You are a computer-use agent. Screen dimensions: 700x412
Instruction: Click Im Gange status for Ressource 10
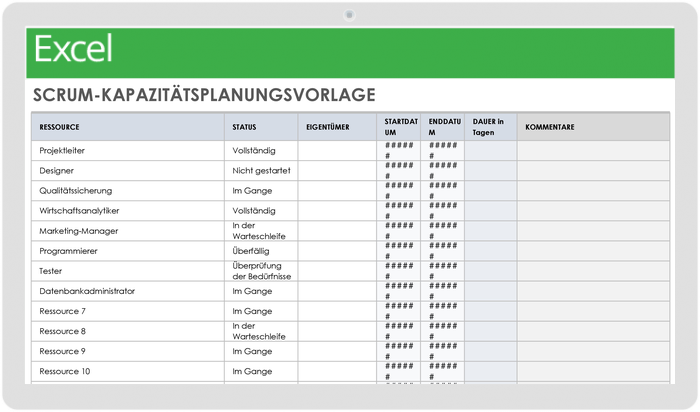261,372
